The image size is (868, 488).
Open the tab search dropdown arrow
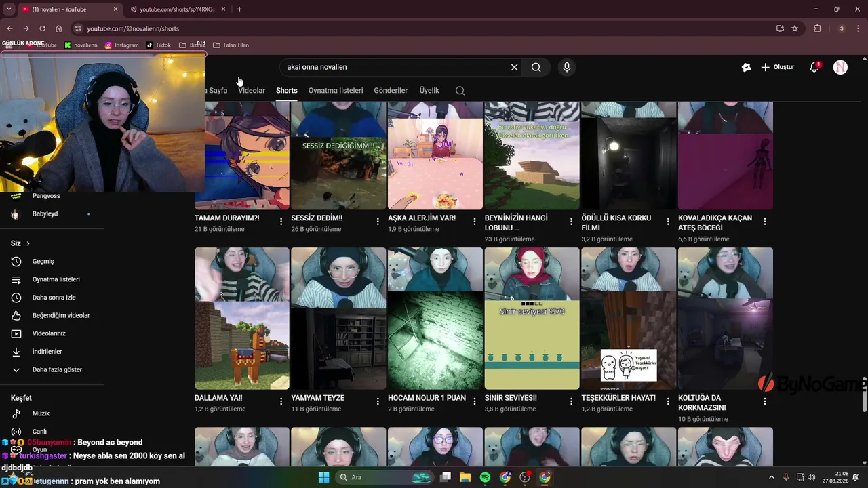tap(9, 9)
